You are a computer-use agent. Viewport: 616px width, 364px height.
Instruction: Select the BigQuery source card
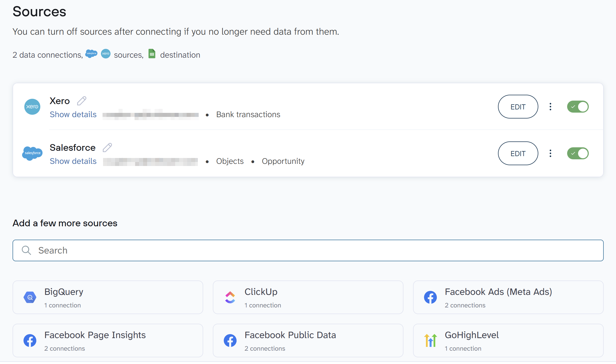[108, 297]
